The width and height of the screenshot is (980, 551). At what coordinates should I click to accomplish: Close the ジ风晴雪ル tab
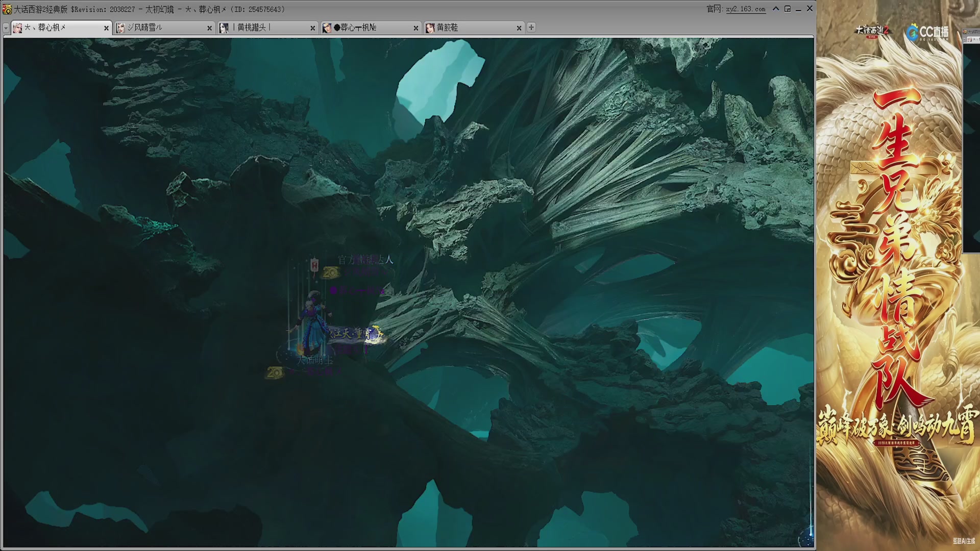209,29
